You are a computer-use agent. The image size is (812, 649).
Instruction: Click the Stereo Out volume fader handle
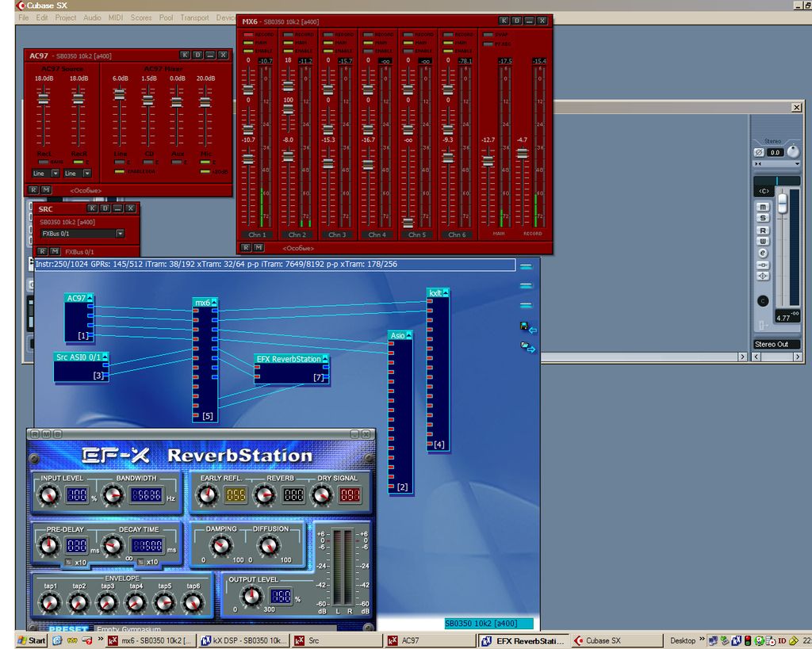(x=783, y=204)
